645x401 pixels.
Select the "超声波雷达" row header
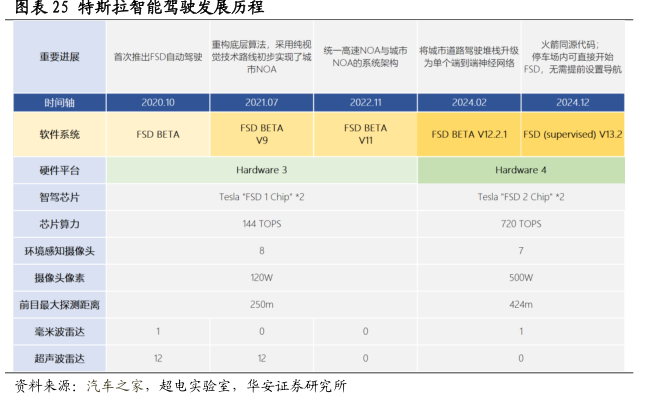pyautogui.click(x=60, y=358)
